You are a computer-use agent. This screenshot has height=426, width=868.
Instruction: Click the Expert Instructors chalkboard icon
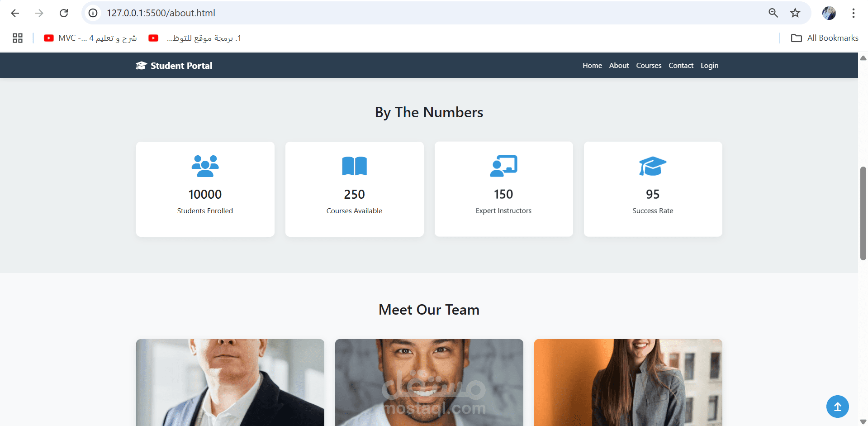(503, 166)
